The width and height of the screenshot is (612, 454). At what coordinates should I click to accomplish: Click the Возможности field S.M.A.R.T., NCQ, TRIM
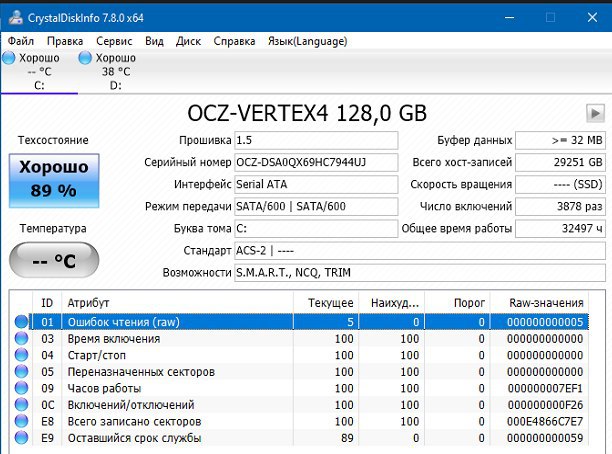420,272
